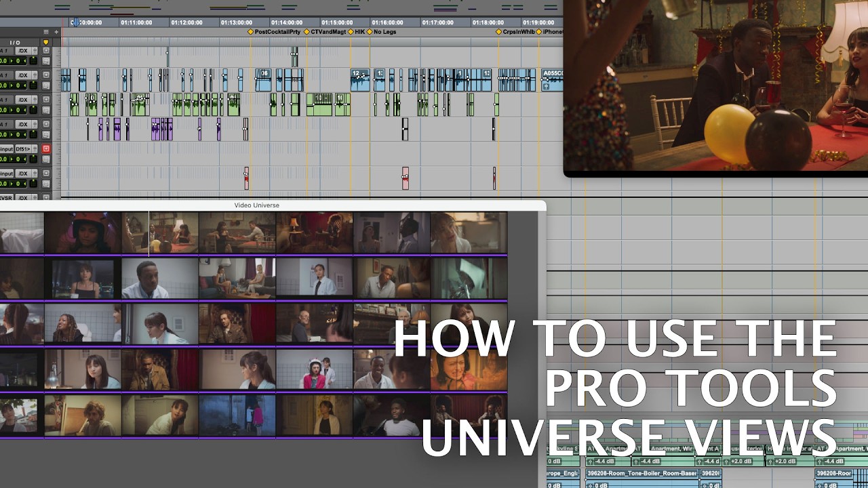Open the /DX output selector on the pink-clips track
This screenshot has width=868, height=488.
[x=22, y=173]
